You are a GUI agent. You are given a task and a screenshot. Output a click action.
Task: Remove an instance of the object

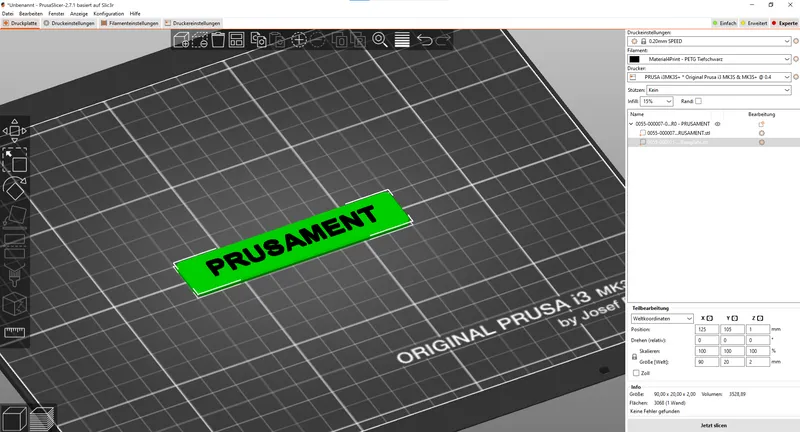(317, 40)
